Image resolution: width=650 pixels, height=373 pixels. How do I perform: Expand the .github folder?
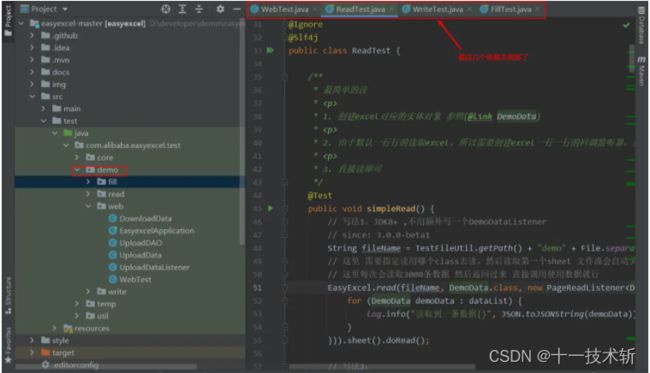pos(32,36)
